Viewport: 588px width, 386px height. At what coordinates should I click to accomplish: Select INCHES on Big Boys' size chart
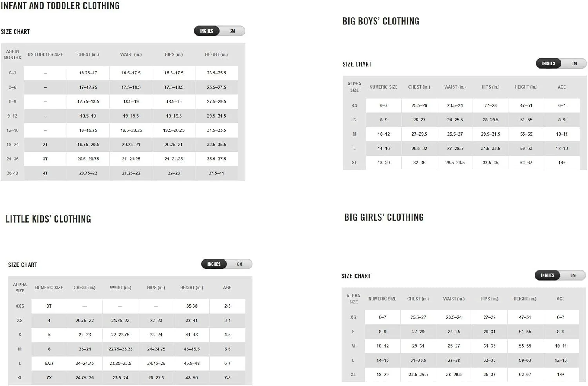pyautogui.click(x=548, y=63)
